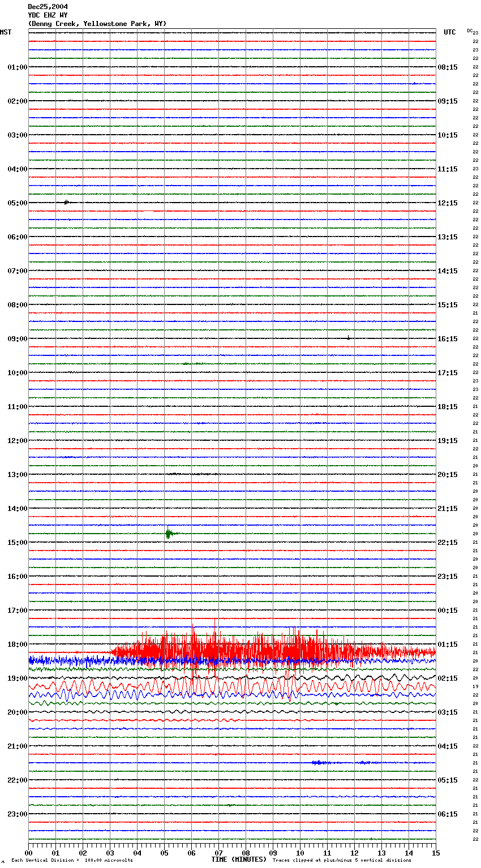Click the 03:00 MST time label
This screenshot has height=868, width=481.
(x=17, y=135)
